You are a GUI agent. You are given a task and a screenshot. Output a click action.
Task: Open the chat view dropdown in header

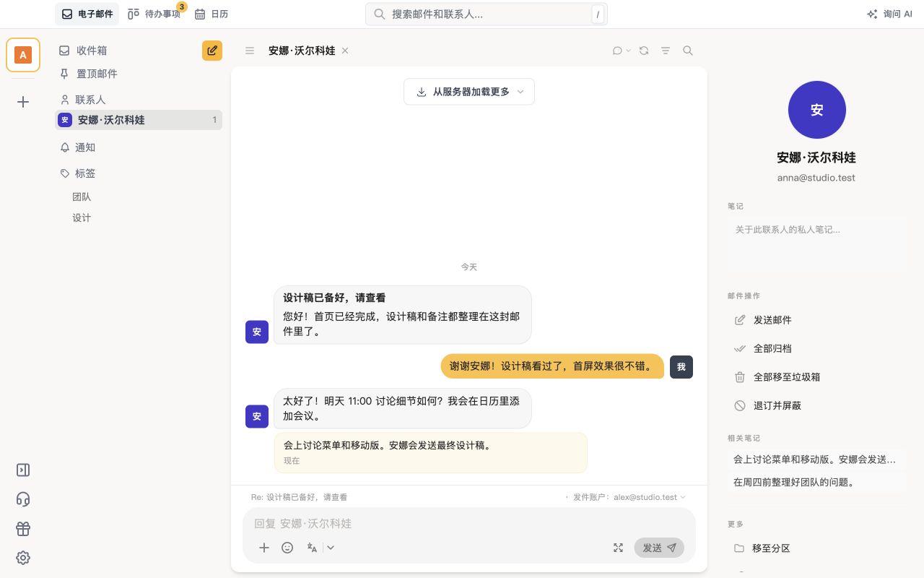click(622, 51)
